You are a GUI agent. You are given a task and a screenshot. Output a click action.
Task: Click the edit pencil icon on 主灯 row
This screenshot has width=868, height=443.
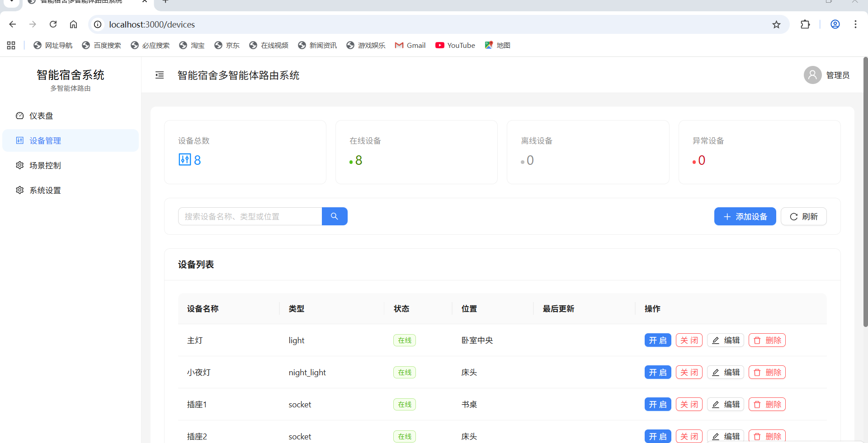716,340
